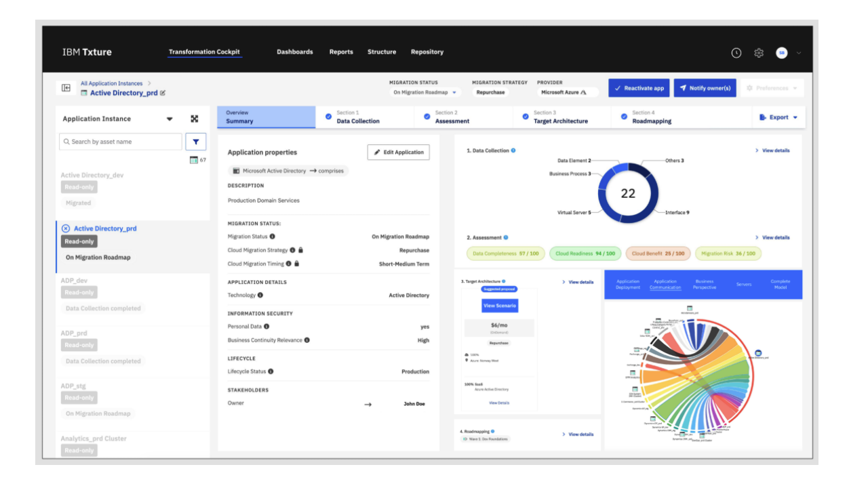View details of Assessment
Image resolution: width=868 pixels, height=488 pixels.
772,237
